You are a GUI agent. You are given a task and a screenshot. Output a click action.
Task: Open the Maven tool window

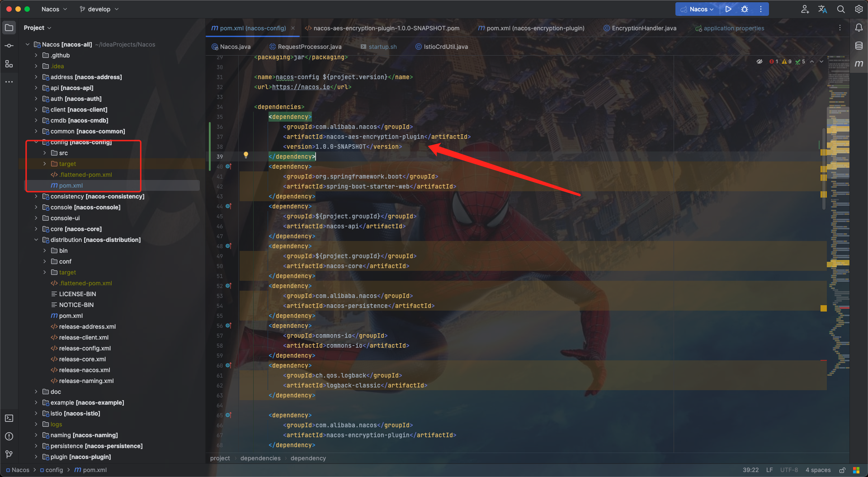(x=859, y=64)
